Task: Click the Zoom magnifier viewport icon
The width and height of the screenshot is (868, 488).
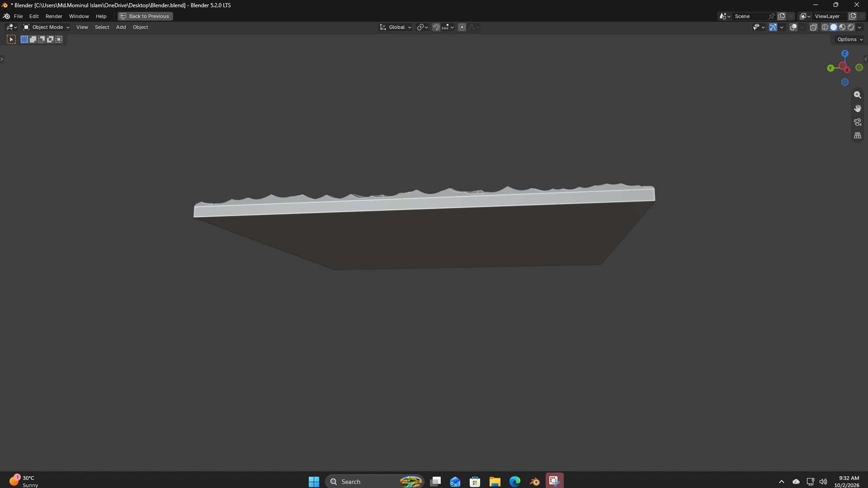Action: [857, 95]
